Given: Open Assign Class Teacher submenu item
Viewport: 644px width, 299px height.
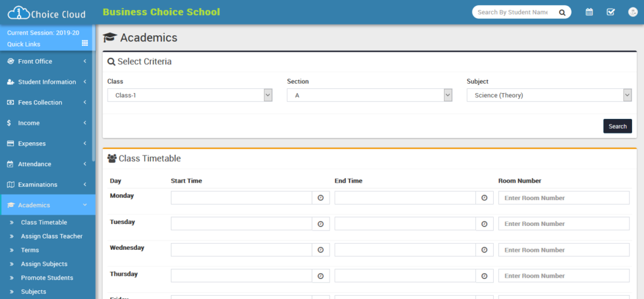Looking at the screenshot, I should point(52,236).
